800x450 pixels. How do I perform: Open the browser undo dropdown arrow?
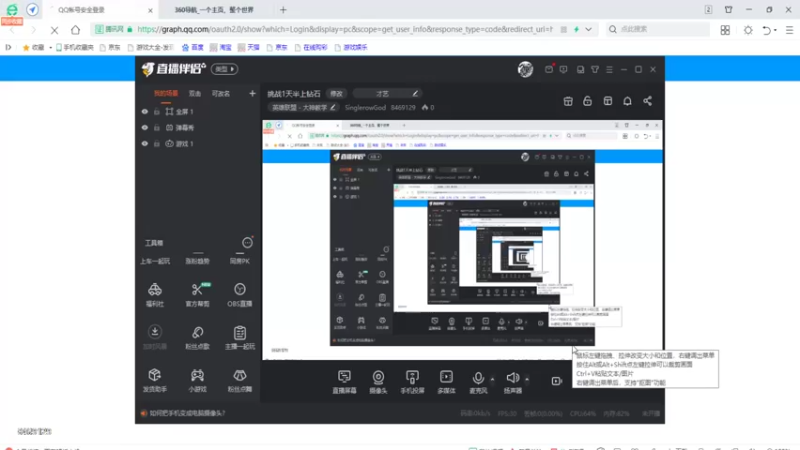[776, 30]
